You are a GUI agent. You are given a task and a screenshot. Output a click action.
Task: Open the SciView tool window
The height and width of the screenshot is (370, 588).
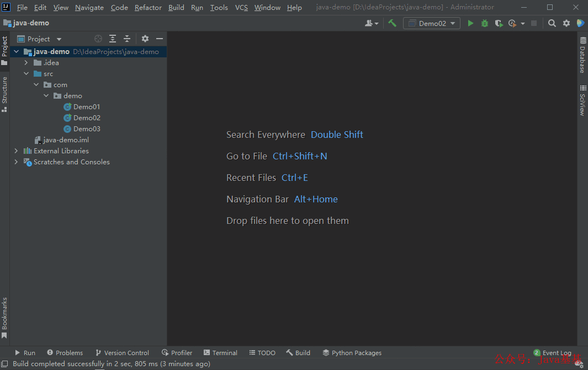(582, 100)
